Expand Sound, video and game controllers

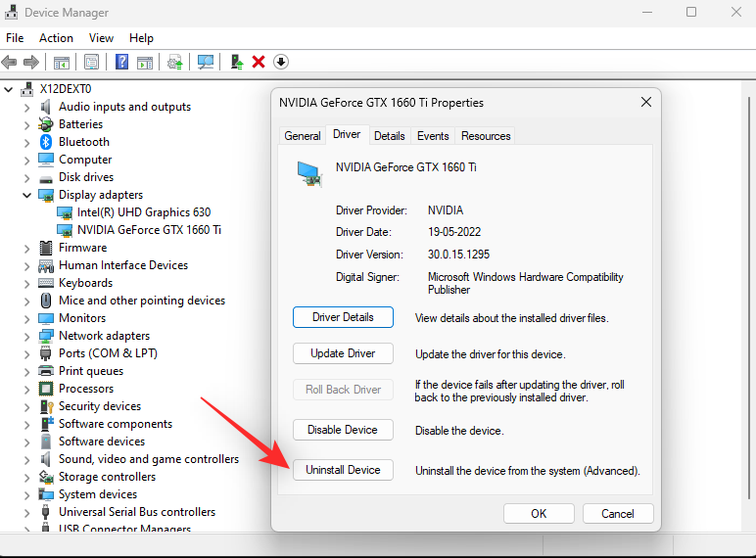coord(26,459)
